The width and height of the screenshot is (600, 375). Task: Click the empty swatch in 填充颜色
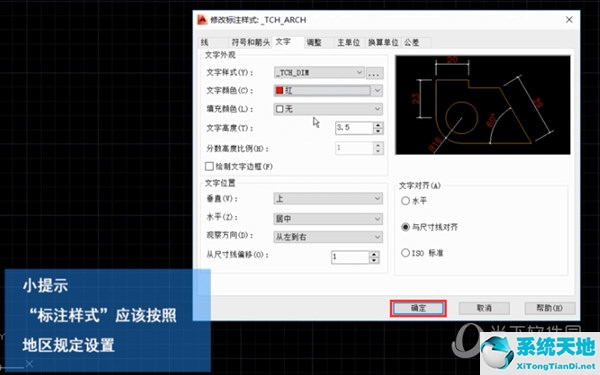tap(279, 109)
